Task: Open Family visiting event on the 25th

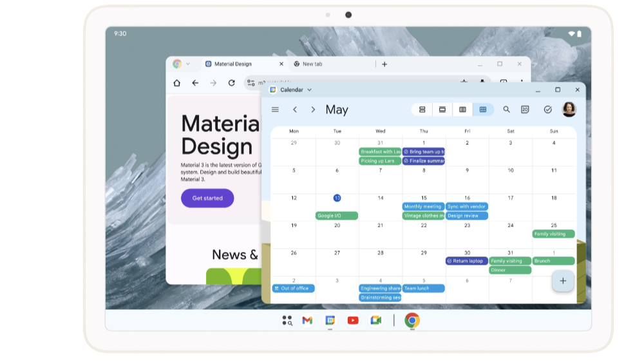Action: 554,234
